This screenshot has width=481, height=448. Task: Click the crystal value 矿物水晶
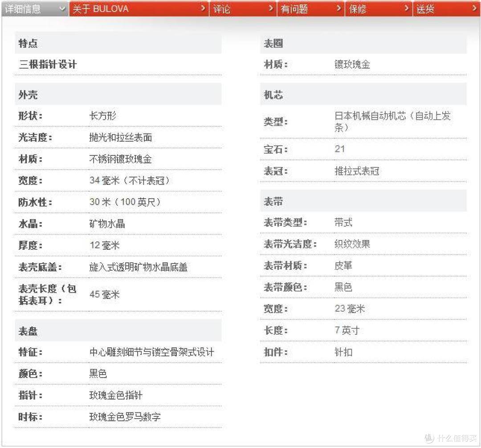click(x=107, y=224)
